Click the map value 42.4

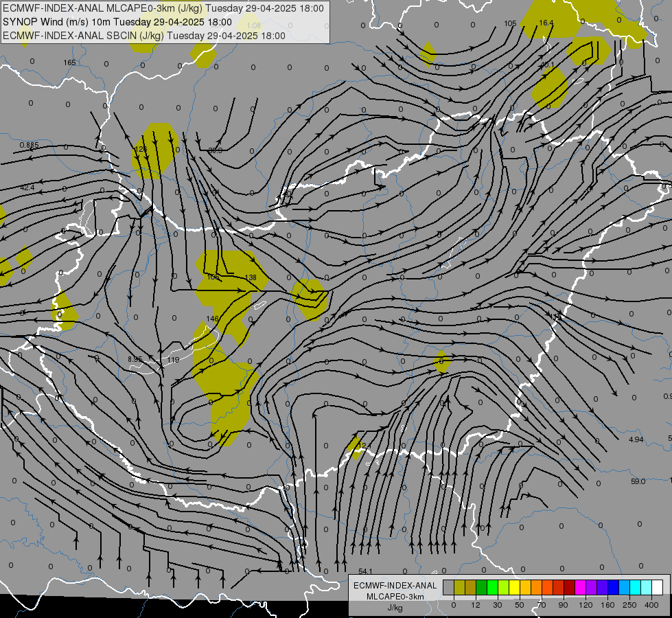tap(27, 187)
